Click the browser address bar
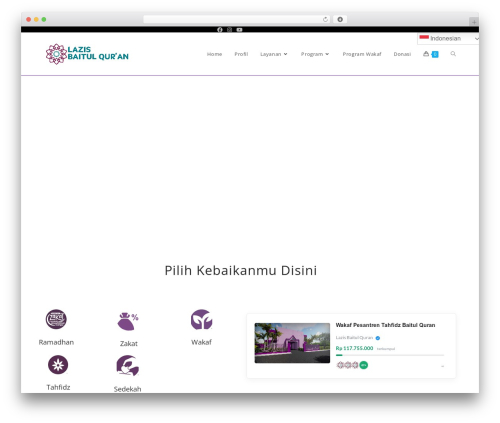The image size is (500, 423). click(x=236, y=19)
